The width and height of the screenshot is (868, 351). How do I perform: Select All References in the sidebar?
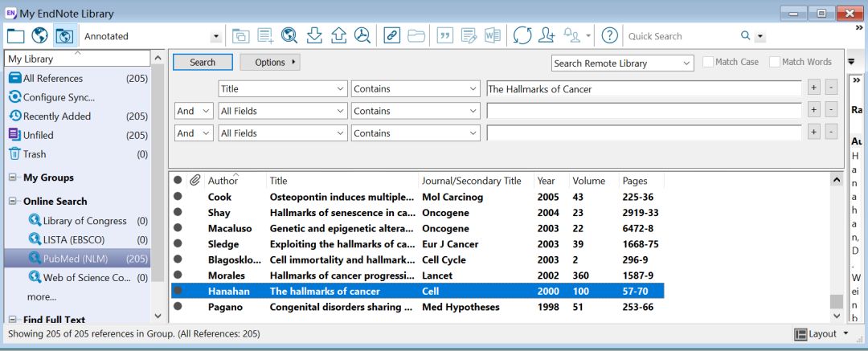point(77,79)
